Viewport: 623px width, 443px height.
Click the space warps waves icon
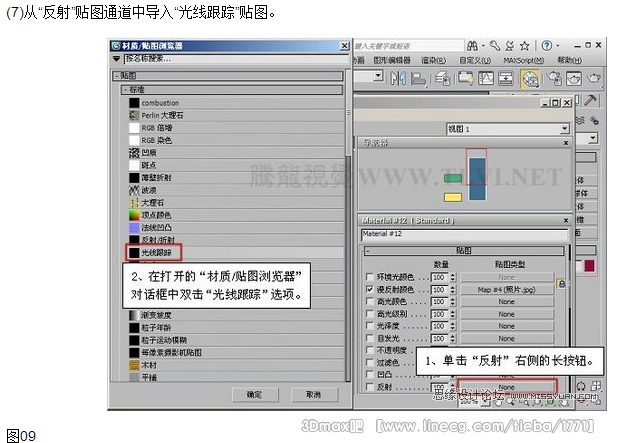pos(580,120)
